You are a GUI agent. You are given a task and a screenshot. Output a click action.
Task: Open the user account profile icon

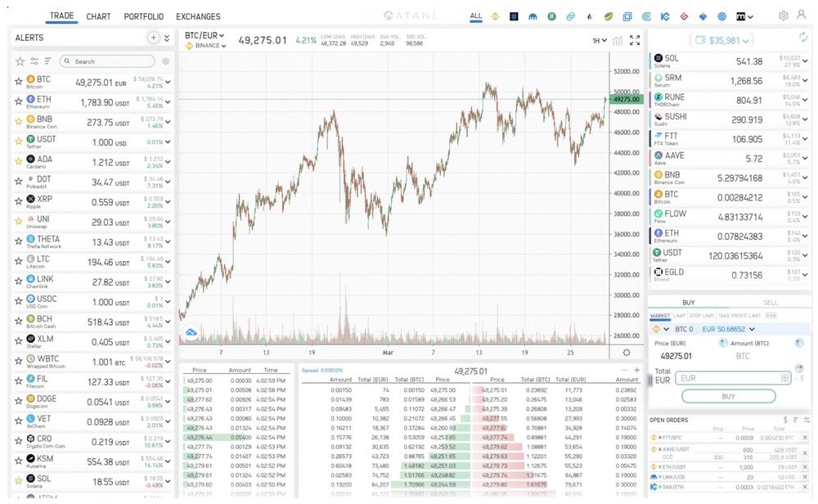tap(801, 16)
